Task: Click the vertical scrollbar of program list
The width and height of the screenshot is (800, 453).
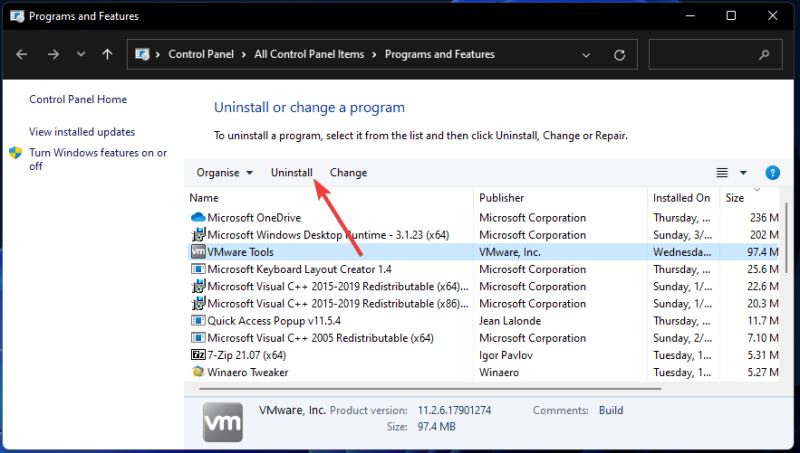Action: pos(786,240)
